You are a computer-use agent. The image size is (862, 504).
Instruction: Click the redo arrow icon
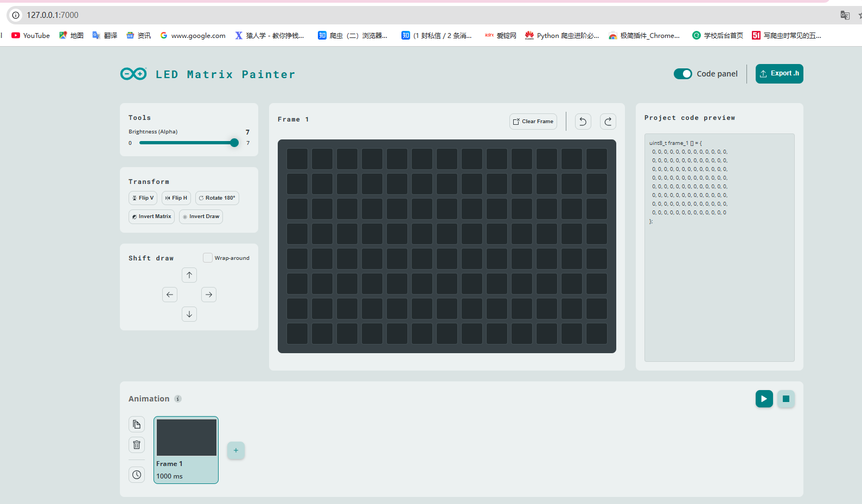tap(608, 122)
